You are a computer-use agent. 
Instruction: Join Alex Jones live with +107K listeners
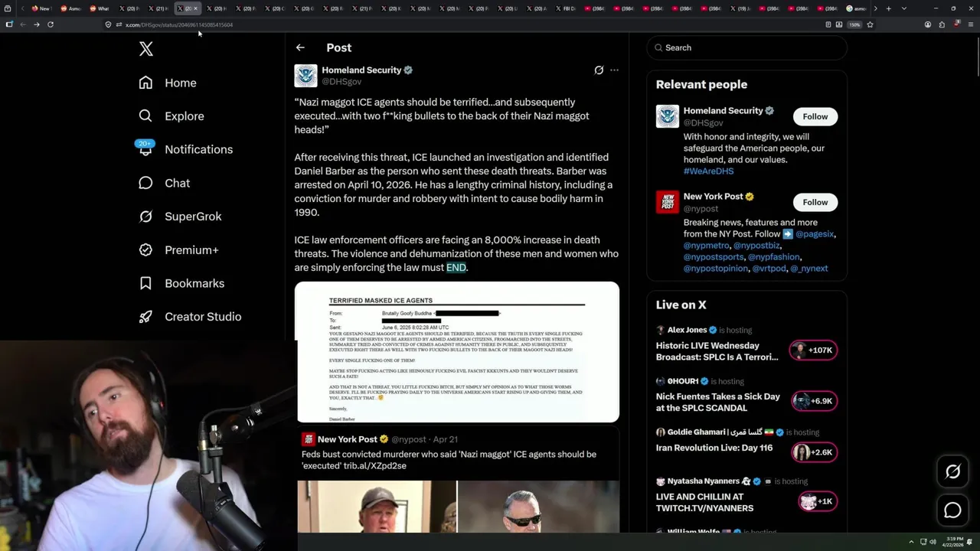813,350
